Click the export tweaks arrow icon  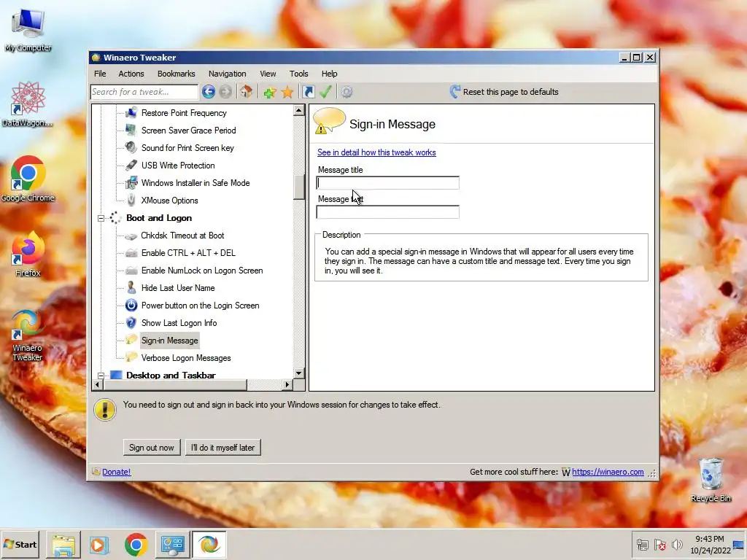coord(309,91)
